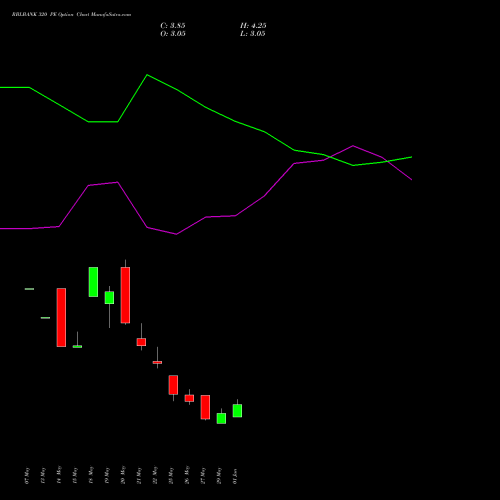Click the 22 May date label
The image size is (500, 500).
pos(155,475)
